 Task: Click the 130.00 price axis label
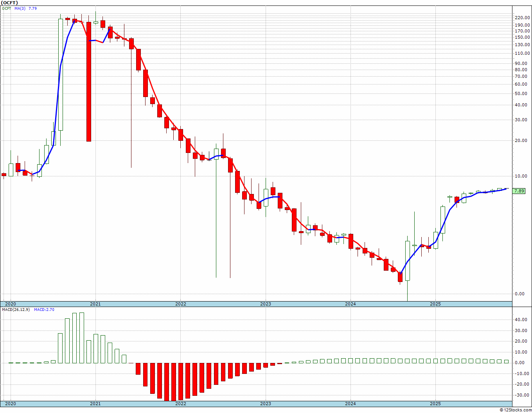tap(522, 44)
